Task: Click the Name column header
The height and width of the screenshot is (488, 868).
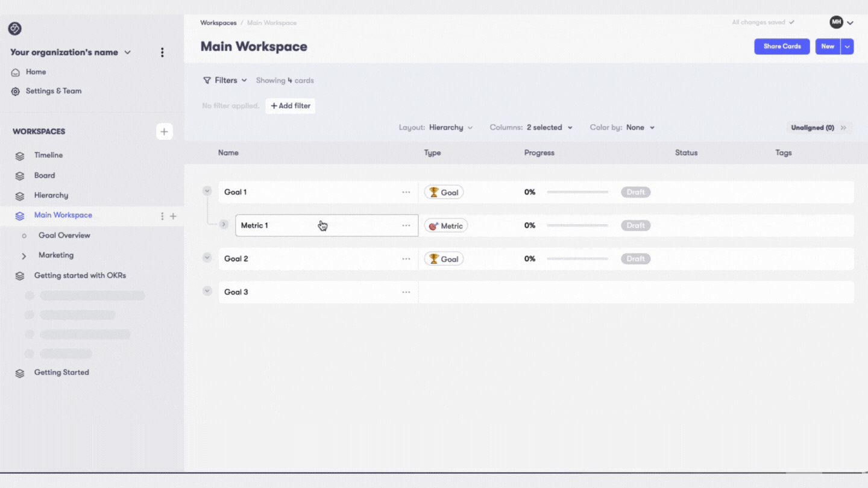Action: (228, 153)
